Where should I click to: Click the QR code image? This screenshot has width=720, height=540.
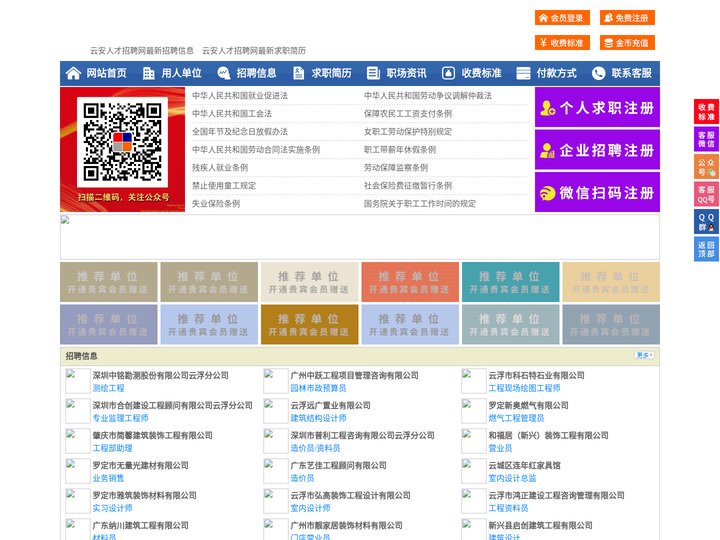tap(122, 142)
